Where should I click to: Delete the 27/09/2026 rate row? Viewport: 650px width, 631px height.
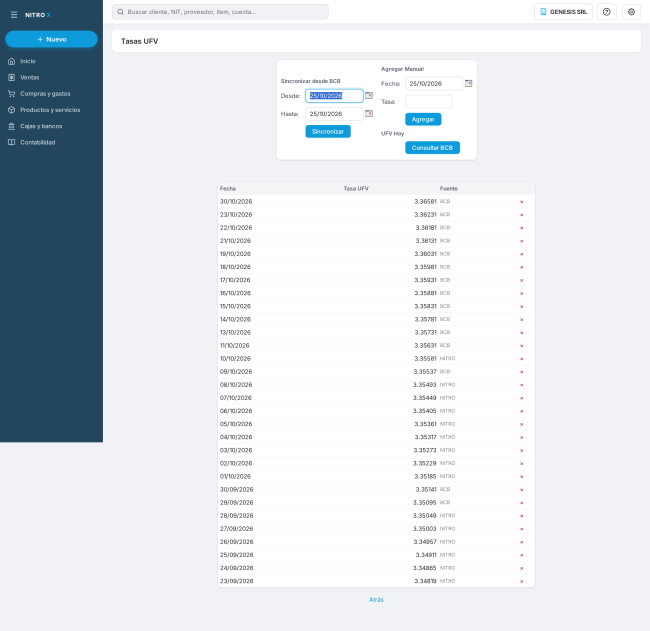(521, 529)
